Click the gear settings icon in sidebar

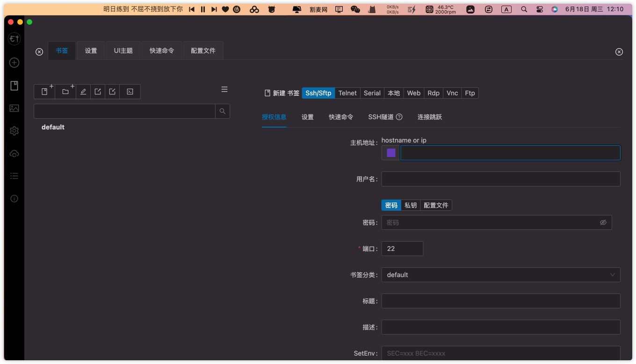pos(14,131)
